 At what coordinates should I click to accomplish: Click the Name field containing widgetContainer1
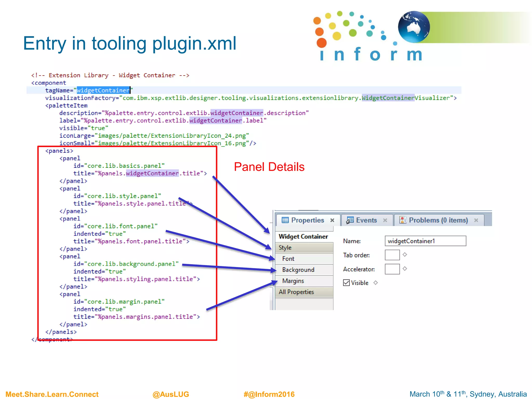pos(425,241)
